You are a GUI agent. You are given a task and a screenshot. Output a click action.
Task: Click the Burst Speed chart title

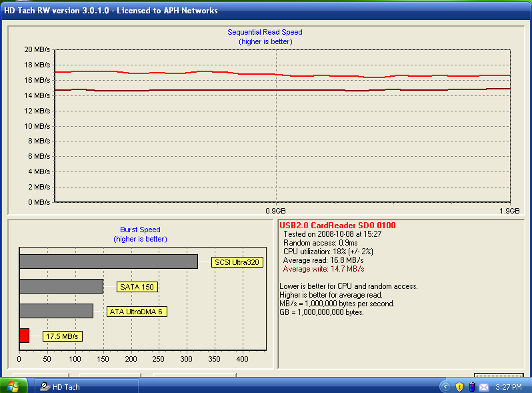pos(140,230)
